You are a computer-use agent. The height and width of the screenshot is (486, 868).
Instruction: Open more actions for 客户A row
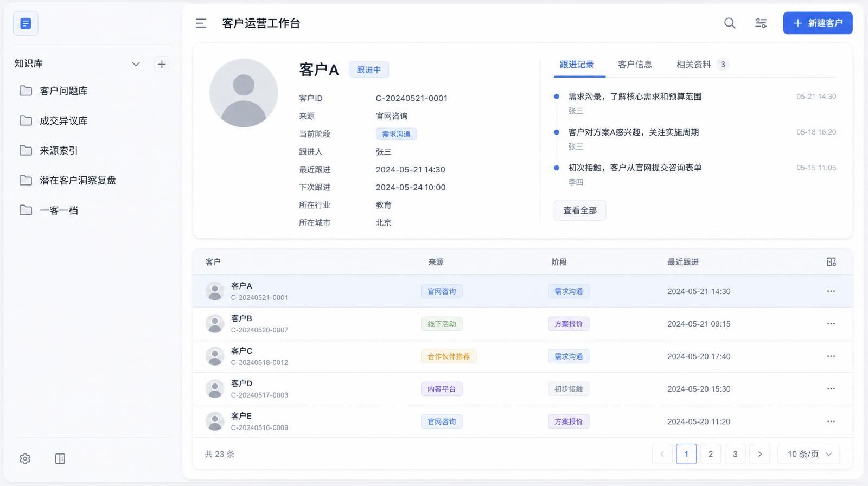[831, 291]
